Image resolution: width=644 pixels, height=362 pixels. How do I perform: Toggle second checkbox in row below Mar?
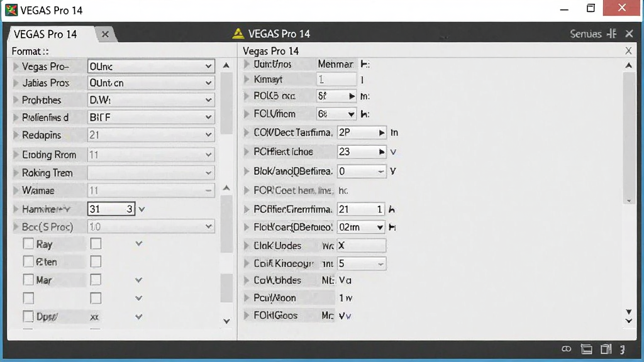click(96, 298)
